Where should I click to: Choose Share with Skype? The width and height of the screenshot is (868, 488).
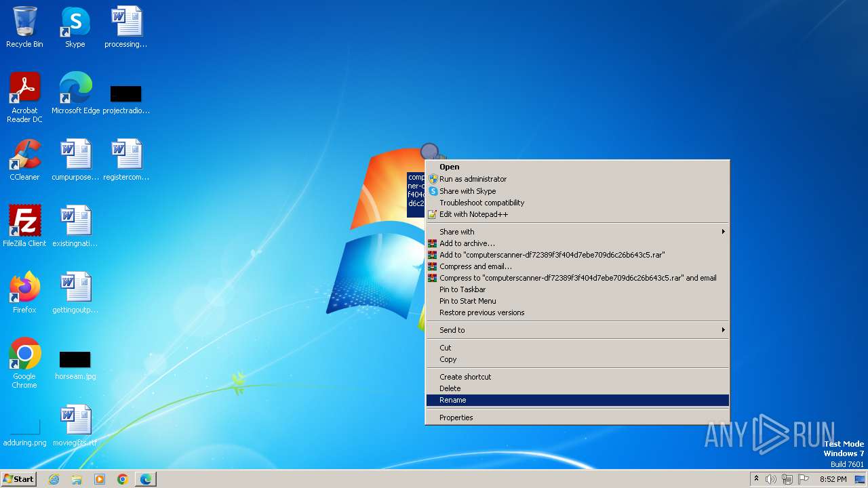coord(577,191)
